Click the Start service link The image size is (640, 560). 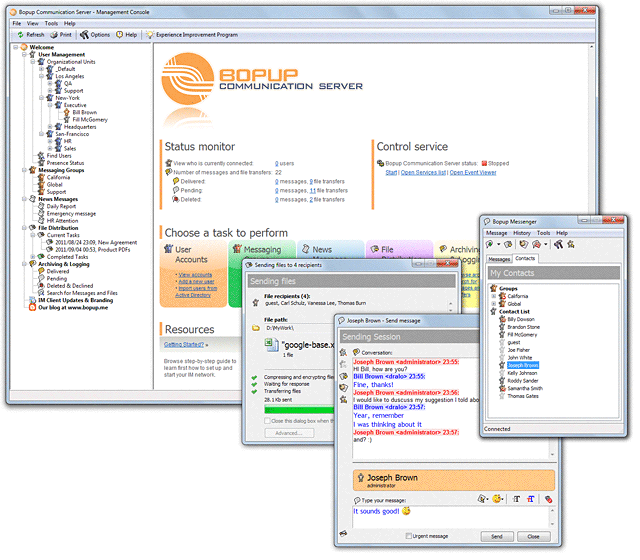(x=391, y=173)
